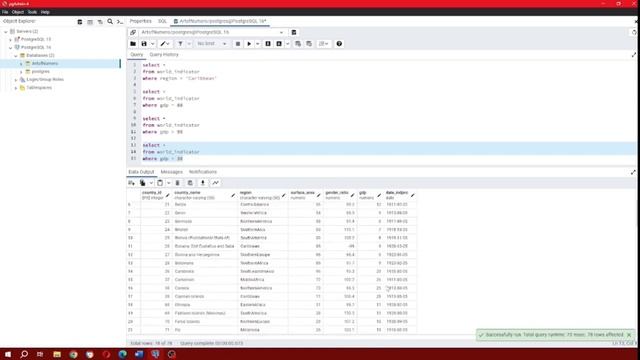Open the Copy options dropdown in Data Output

[151, 183]
